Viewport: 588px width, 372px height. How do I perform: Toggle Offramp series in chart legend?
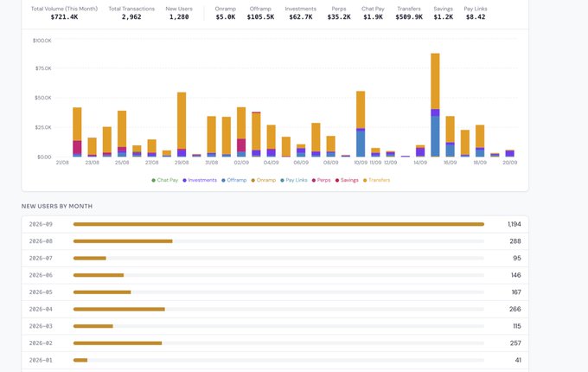tap(234, 180)
